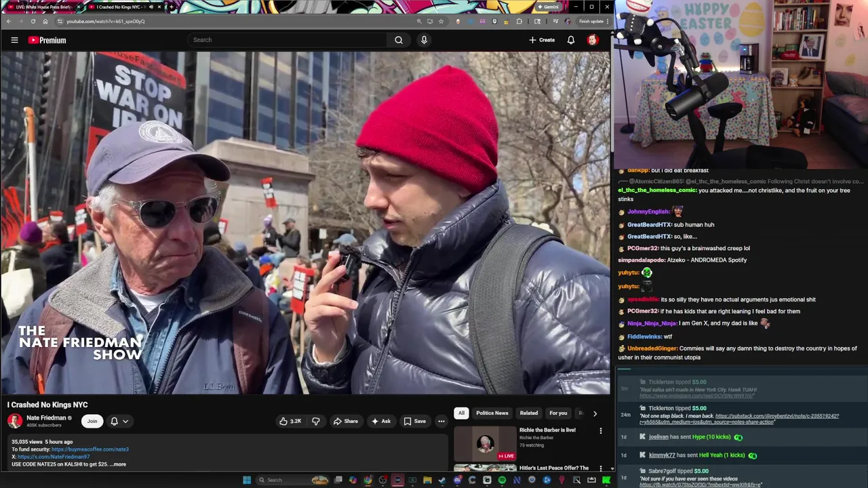868x488 pixels.
Task: Click the Create button
Action: [542, 40]
